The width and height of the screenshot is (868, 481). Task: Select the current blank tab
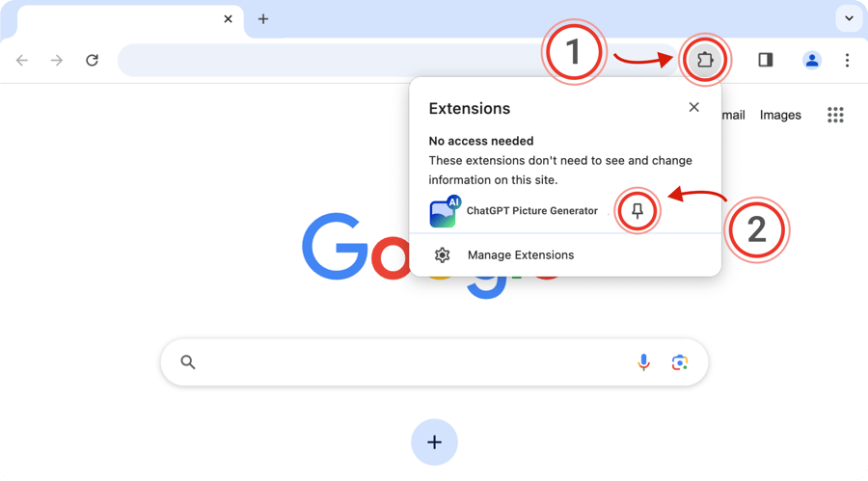click(x=130, y=20)
